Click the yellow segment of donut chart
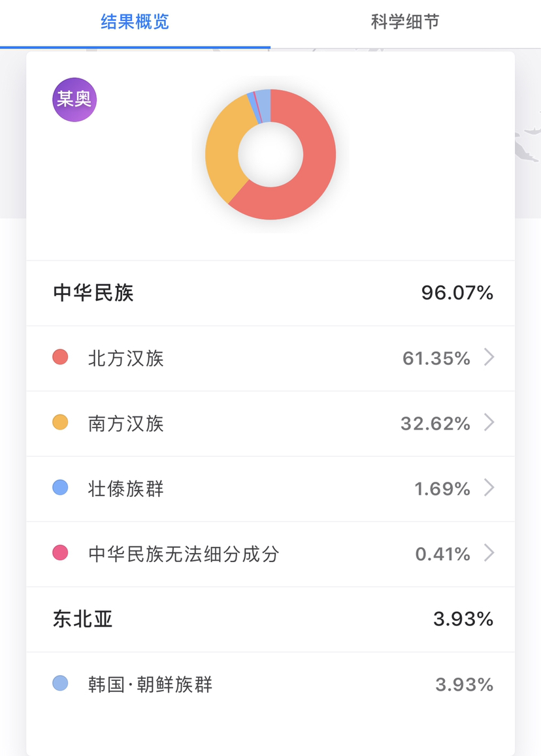The width and height of the screenshot is (541, 756). 223,148
